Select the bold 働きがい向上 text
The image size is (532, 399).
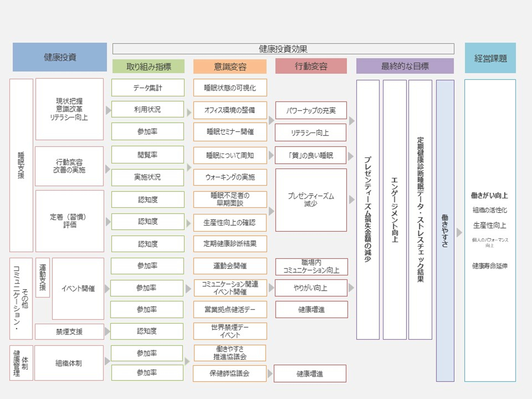pos(489,195)
